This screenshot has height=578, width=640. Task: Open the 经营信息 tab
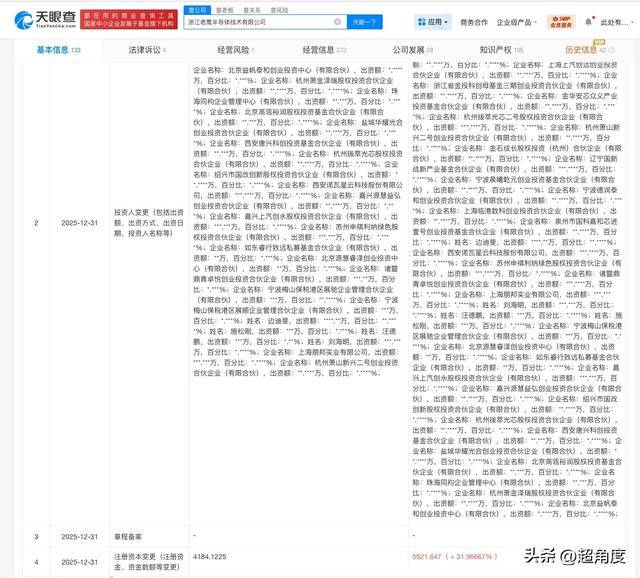(x=320, y=48)
